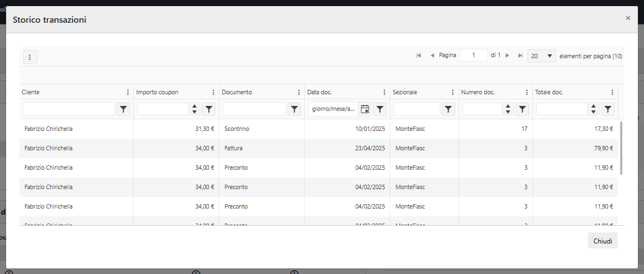Image resolution: width=644 pixels, height=274 pixels.
Task: Open the grid toolbar three-dots menu
Action: [x=30, y=57]
